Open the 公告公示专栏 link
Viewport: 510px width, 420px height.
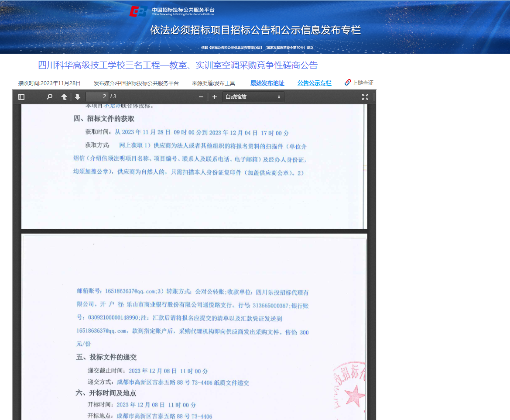[314, 83]
